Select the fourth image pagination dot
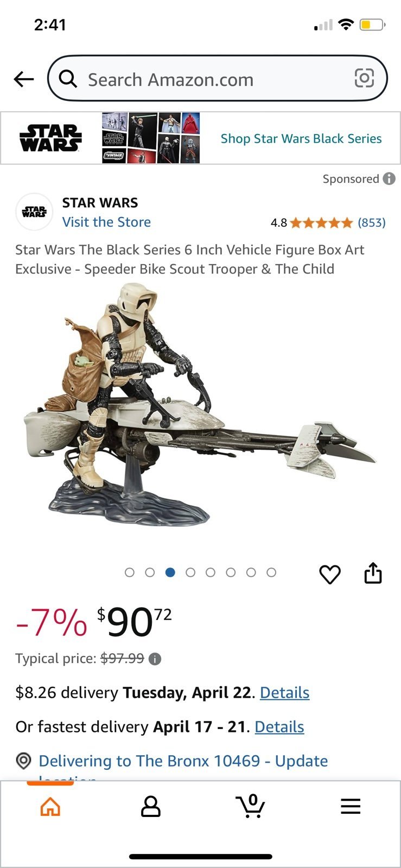 pos(190,572)
